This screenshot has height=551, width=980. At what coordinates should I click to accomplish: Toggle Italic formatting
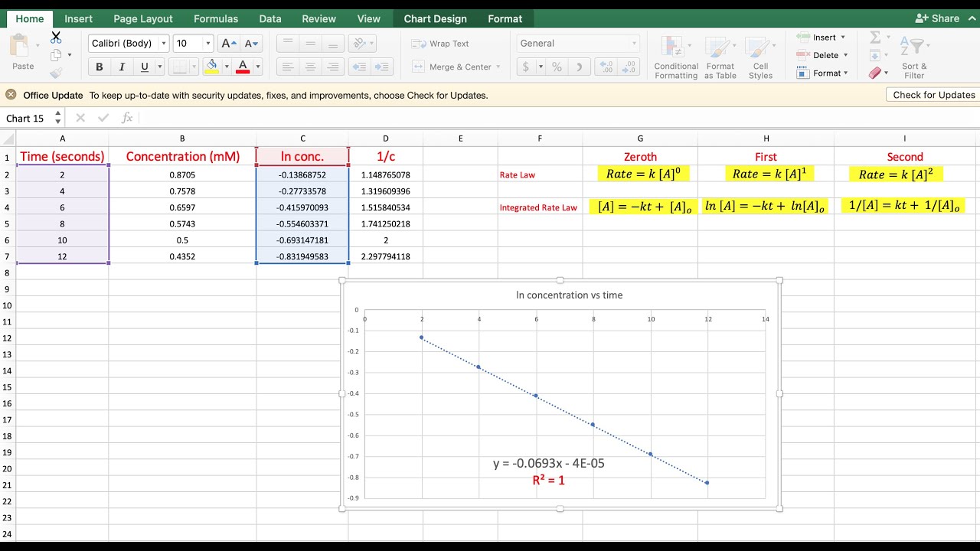point(122,67)
